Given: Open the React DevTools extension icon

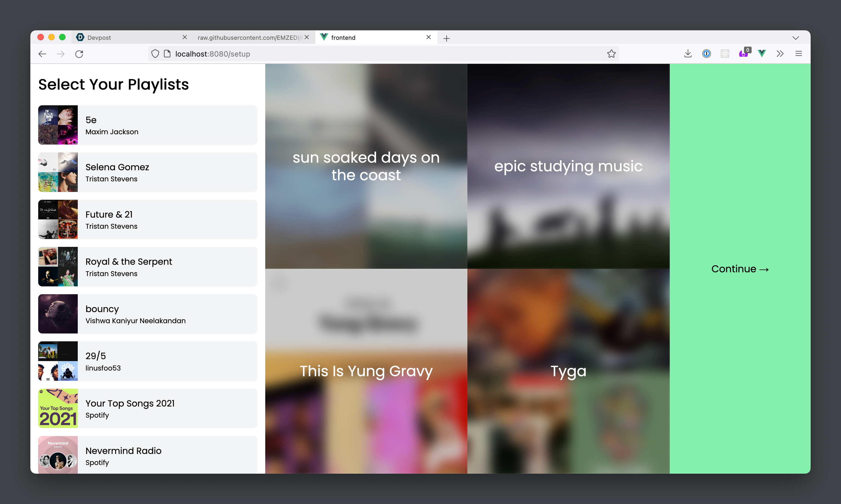Looking at the screenshot, I should [725, 54].
